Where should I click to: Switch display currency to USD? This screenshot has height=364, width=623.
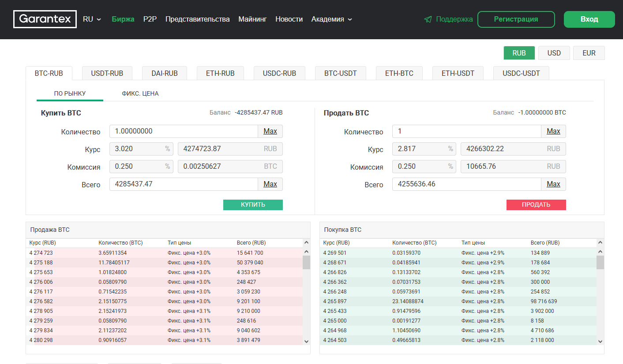(x=554, y=53)
